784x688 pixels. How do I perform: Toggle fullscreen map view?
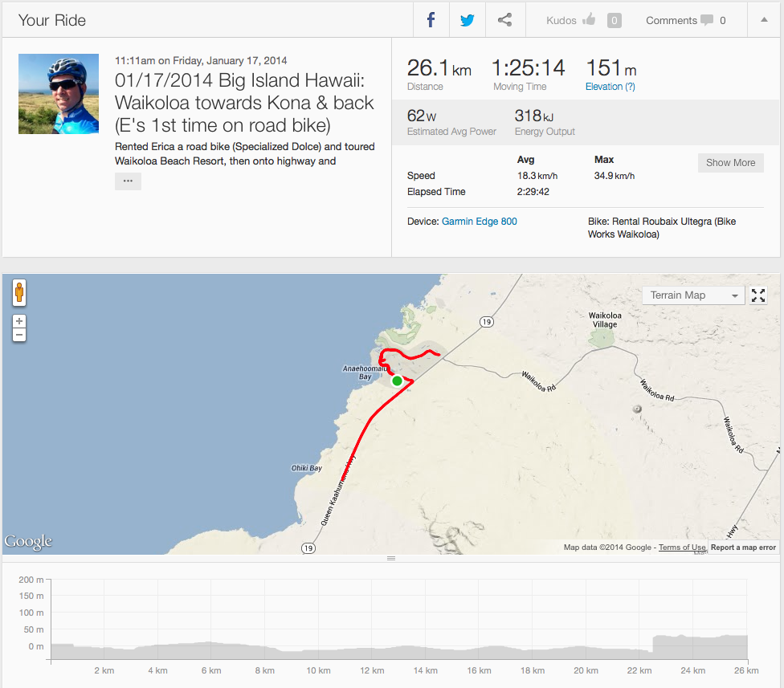click(758, 295)
